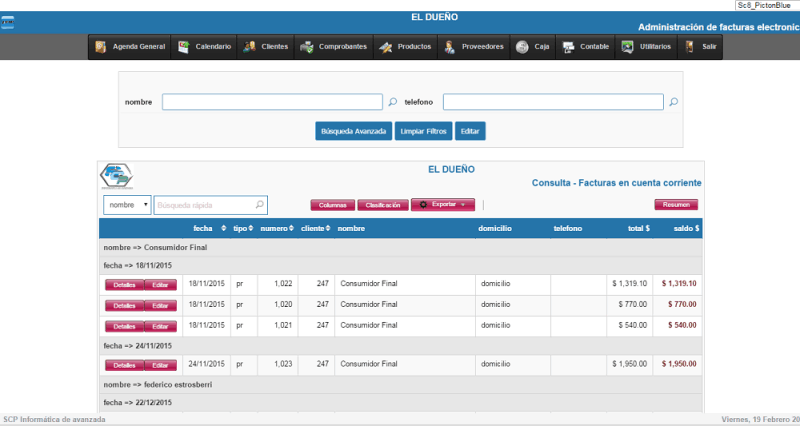This screenshot has width=800, height=426.
Task: Click group row 'fecha => 24/11/2015'
Action: (x=401, y=346)
